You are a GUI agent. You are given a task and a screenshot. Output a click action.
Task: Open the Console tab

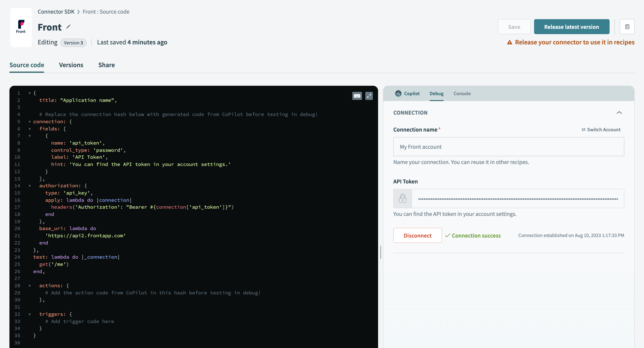462,94
